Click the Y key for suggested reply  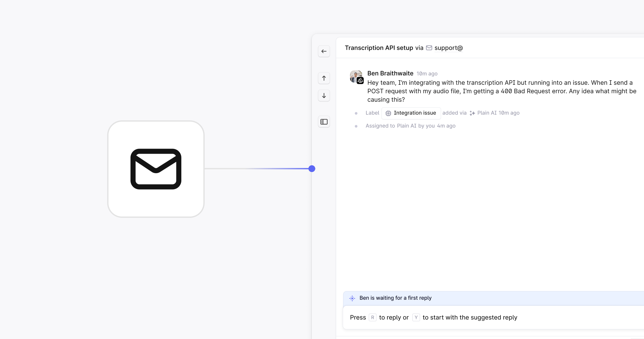[x=416, y=318]
